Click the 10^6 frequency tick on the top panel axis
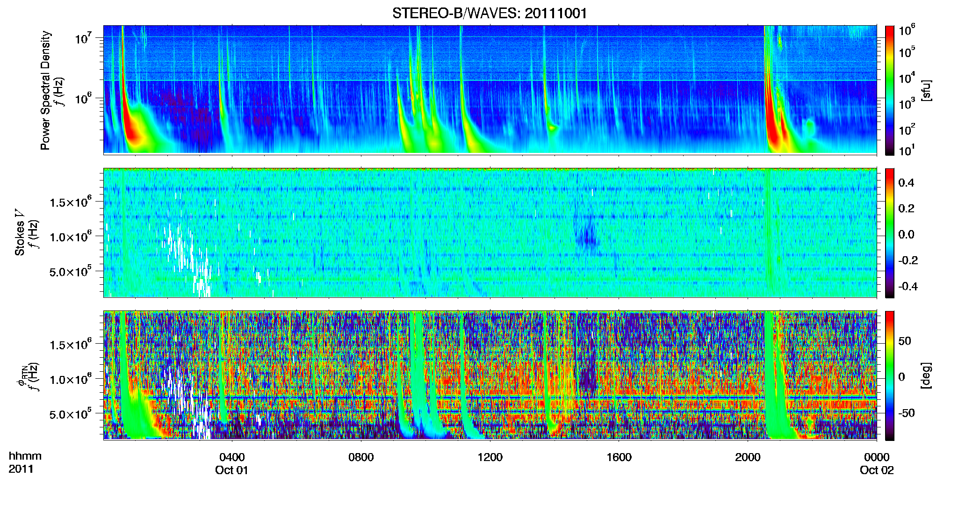This screenshot has height=505, width=980. [x=83, y=99]
